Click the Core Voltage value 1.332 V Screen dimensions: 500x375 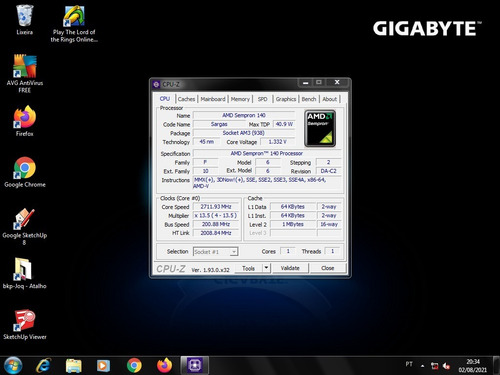click(277, 142)
